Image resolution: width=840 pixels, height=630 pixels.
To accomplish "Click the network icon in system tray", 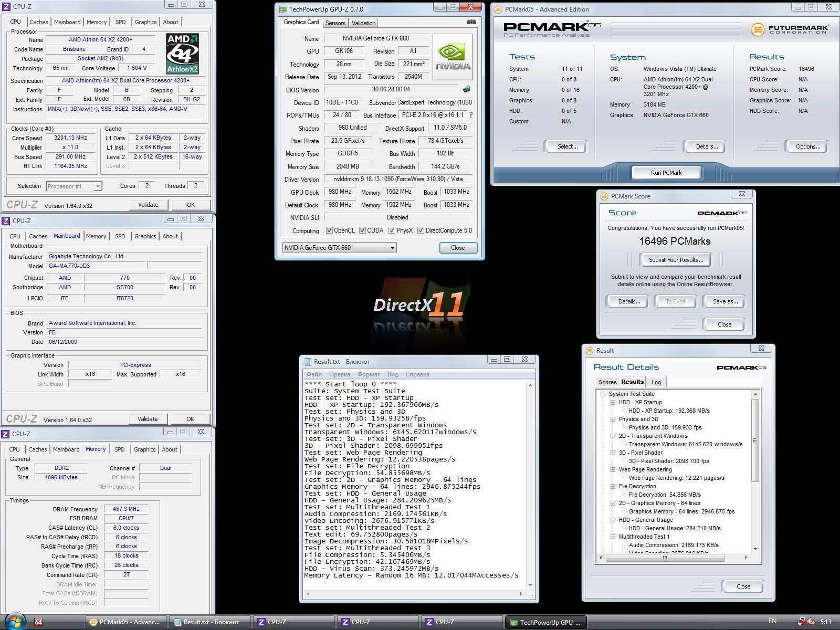I will [x=802, y=622].
